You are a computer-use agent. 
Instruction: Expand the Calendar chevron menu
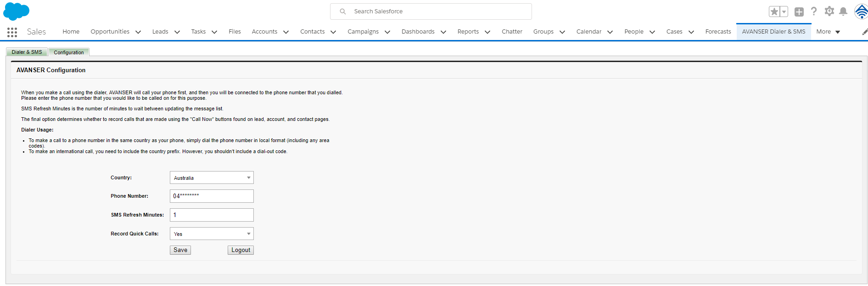pyautogui.click(x=610, y=32)
